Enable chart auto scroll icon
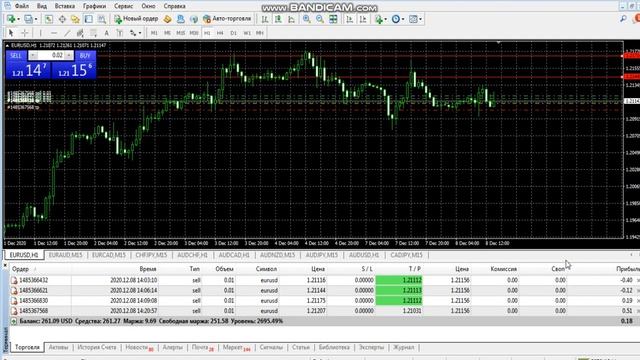Screen dimensions: 640x360 coord(350,19)
